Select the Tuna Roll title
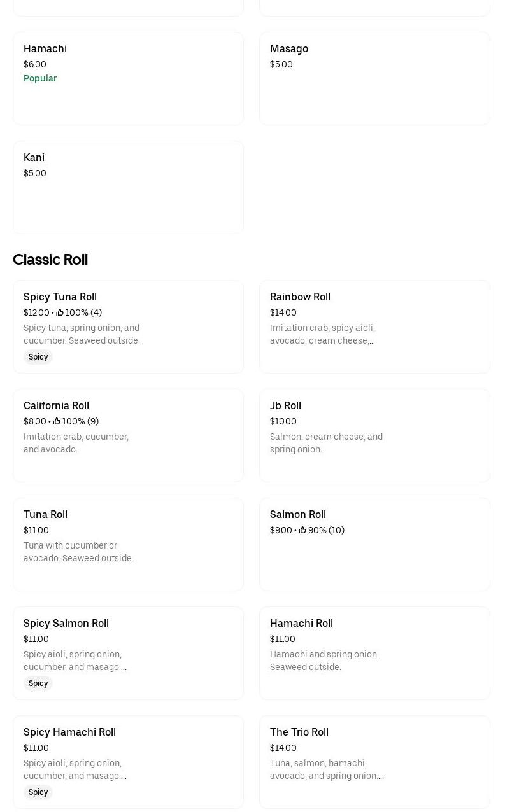The height and width of the screenshot is (812, 512). click(45, 515)
